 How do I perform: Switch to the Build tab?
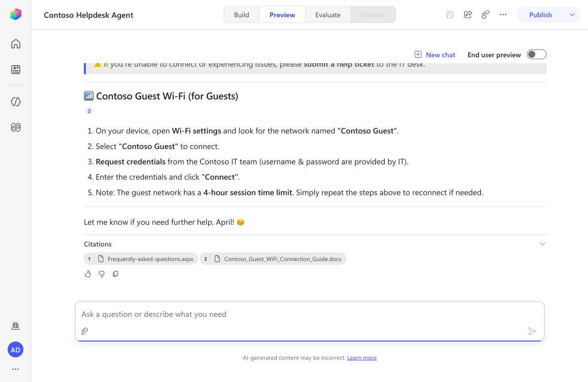coord(242,15)
